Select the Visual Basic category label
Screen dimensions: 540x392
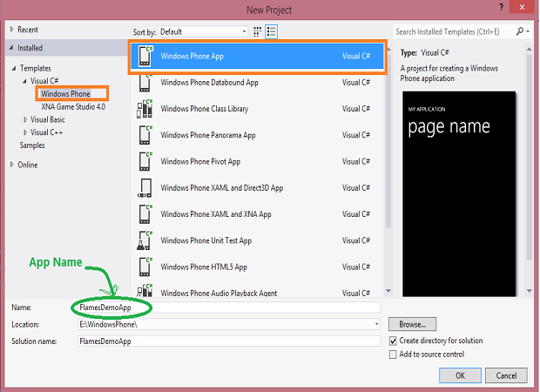coord(48,119)
